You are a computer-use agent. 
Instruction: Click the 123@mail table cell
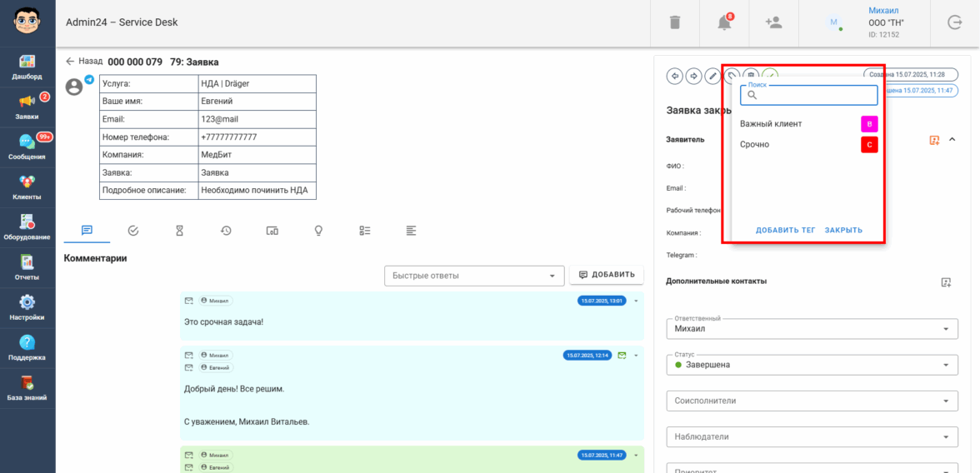(x=257, y=119)
